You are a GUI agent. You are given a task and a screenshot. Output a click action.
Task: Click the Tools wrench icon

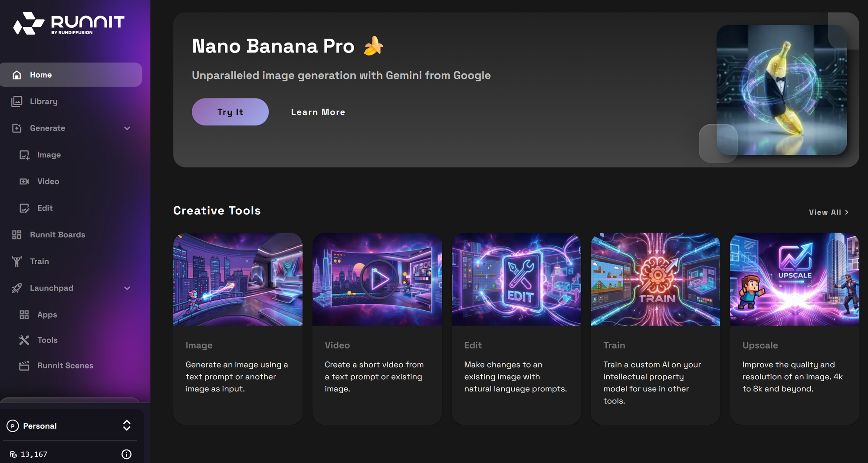(24, 340)
